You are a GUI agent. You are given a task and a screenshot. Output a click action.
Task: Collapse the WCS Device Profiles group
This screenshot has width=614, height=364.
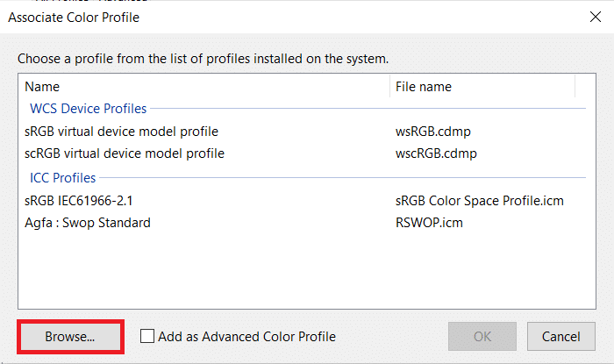[88, 109]
